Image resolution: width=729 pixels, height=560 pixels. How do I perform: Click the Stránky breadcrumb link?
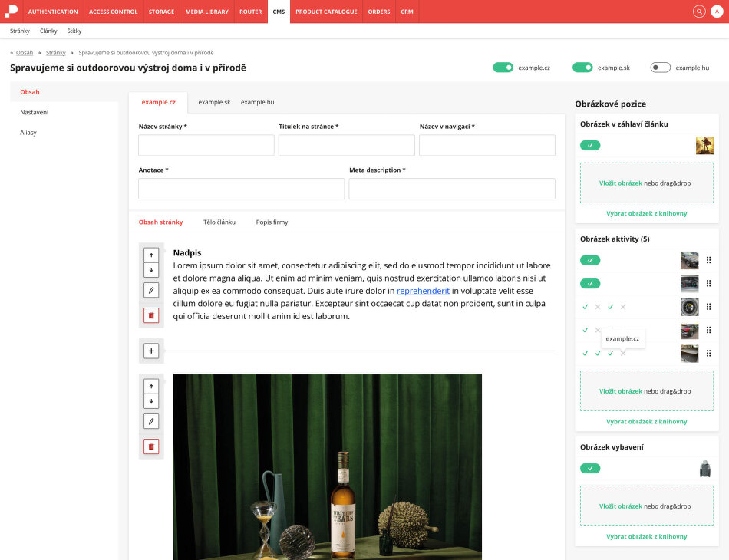56,53
